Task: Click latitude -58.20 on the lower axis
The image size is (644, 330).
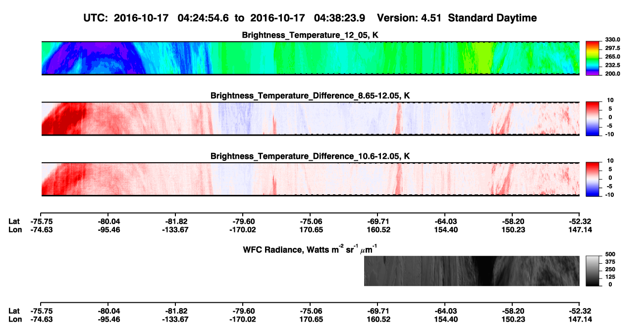Action: point(512,311)
